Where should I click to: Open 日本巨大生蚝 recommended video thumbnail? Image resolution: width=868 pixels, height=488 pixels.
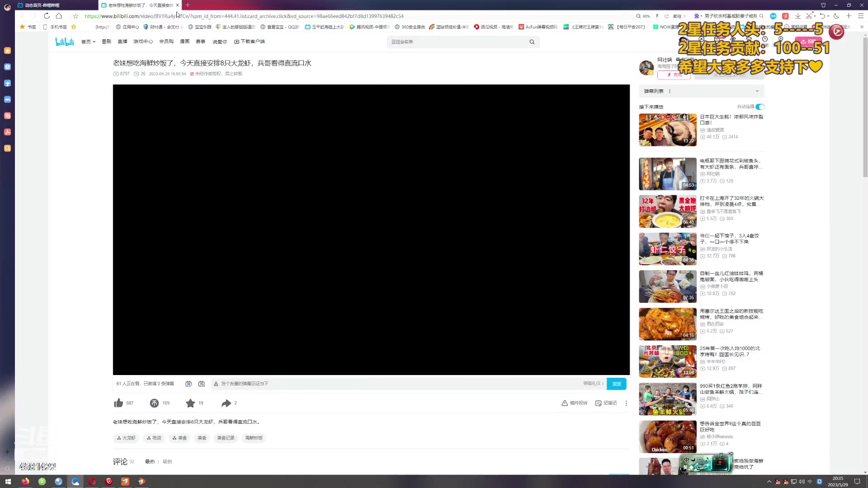point(667,130)
